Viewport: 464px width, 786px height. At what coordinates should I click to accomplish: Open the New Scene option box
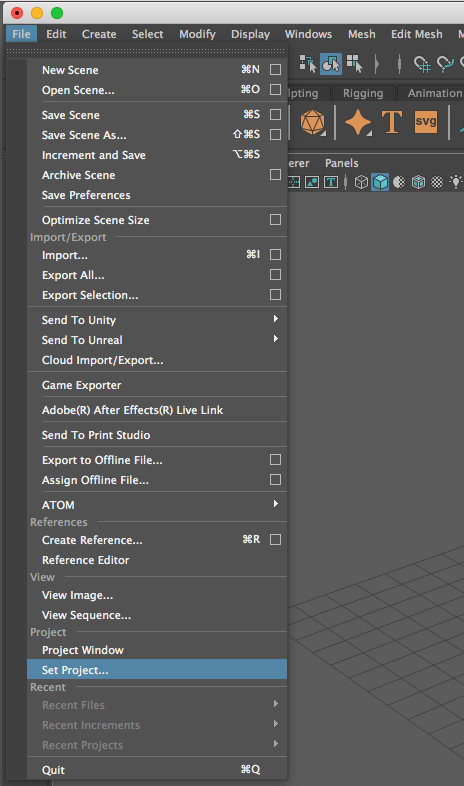click(x=275, y=69)
